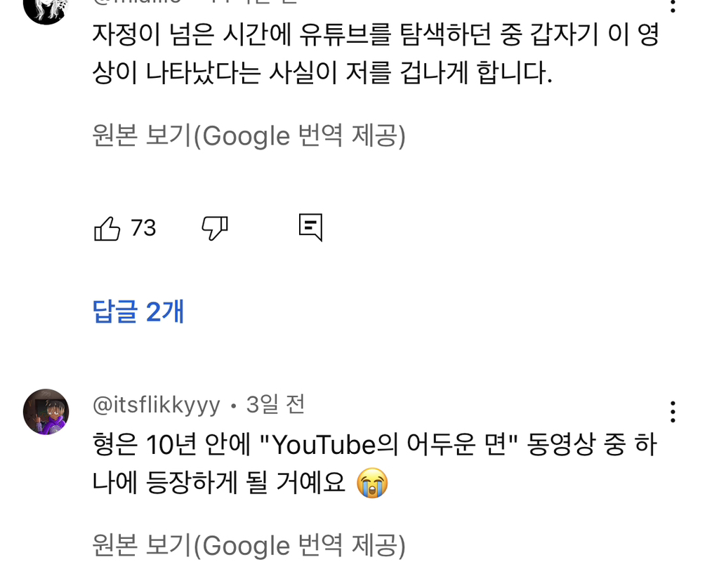Open three-dot menu on @itsflikkyyy's comment

click(x=673, y=412)
